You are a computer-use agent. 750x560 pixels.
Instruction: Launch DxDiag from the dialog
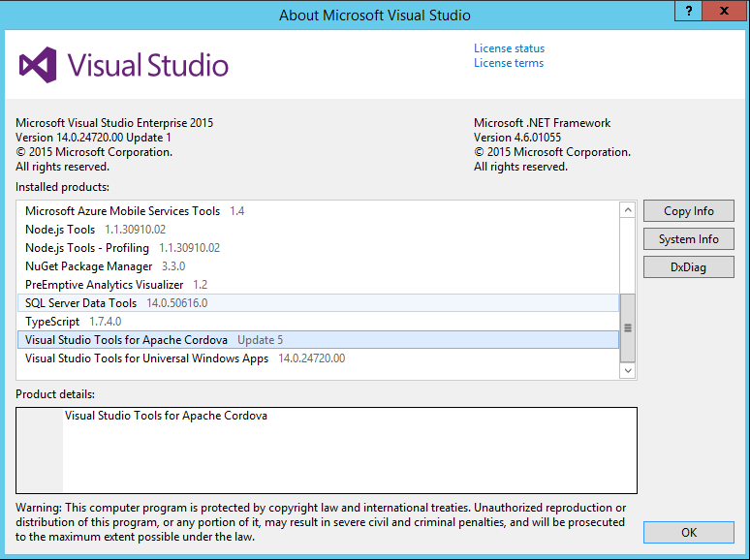pos(688,266)
